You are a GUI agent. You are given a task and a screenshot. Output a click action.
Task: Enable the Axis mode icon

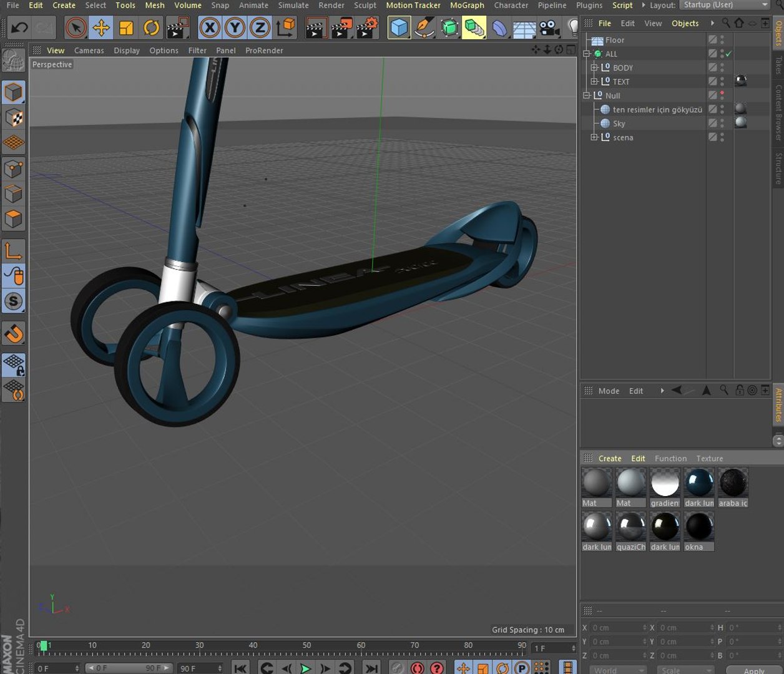(x=14, y=252)
